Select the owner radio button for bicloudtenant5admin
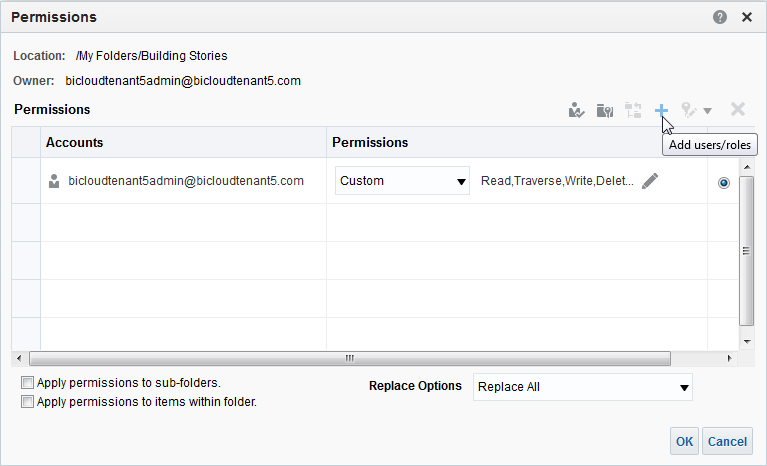The width and height of the screenshot is (767, 466). tap(723, 183)
